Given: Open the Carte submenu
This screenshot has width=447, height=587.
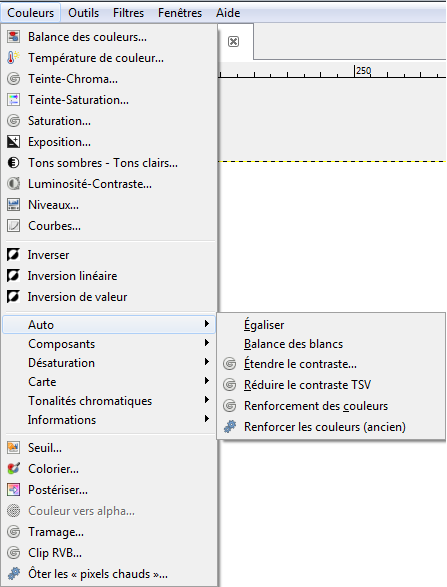Looking at the screenshot, I should (x=109, y=381).
